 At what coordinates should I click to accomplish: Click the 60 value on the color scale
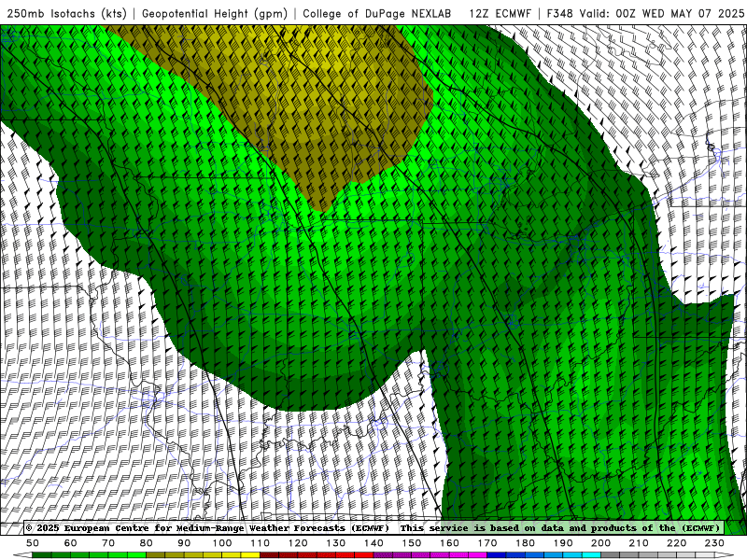71,543
